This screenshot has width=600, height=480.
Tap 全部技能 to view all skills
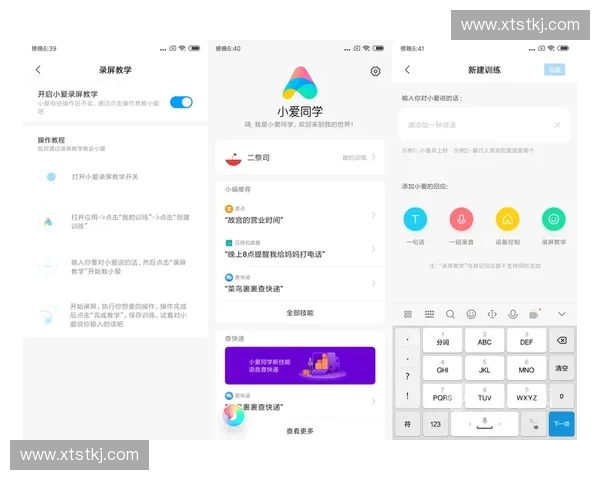coord(300,313)
